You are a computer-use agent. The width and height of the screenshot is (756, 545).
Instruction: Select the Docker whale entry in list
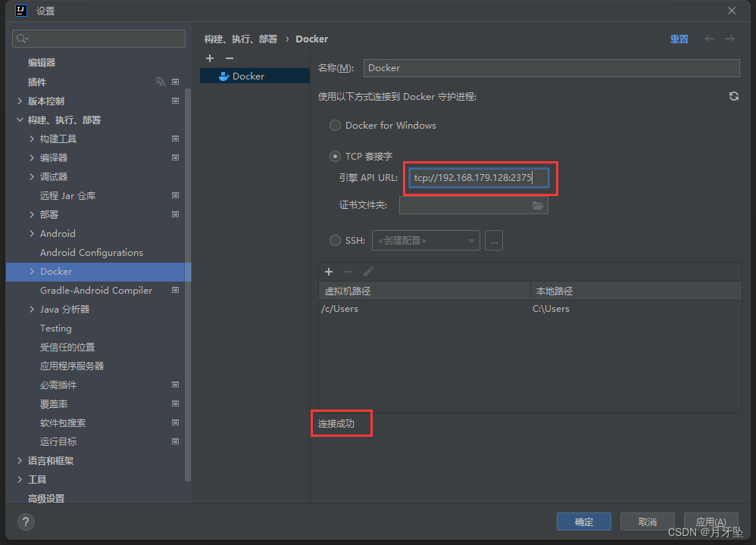tap(255, 76)
